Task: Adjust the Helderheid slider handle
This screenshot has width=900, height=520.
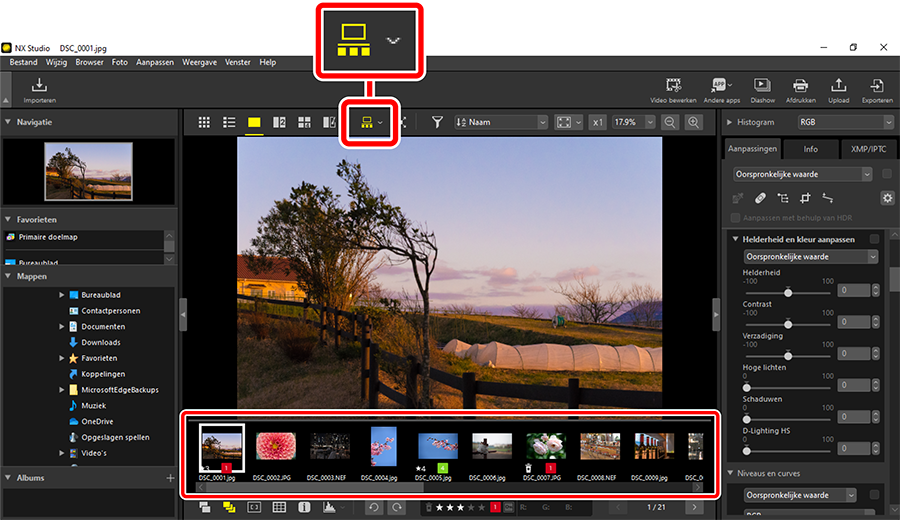Action: [x=788, y=293]
